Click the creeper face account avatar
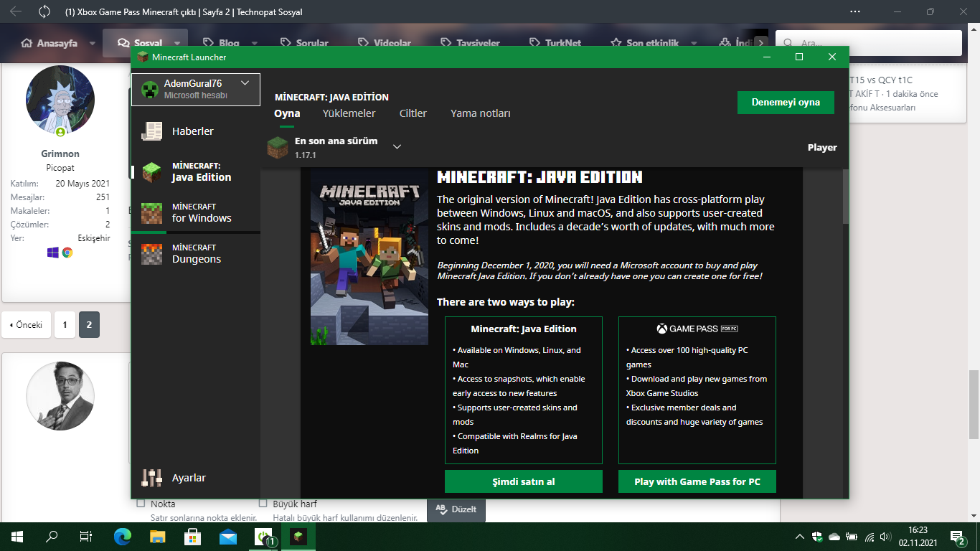 pos(150,89)
